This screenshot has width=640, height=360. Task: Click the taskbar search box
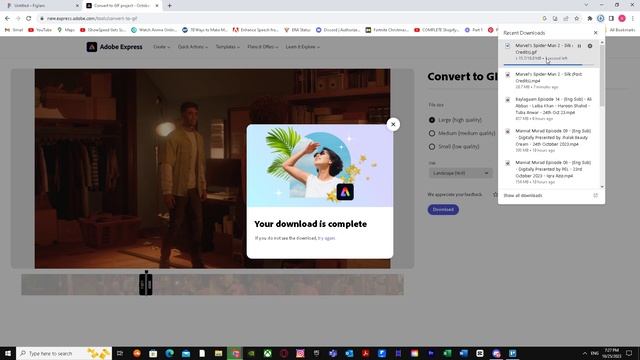coord(64,353)
